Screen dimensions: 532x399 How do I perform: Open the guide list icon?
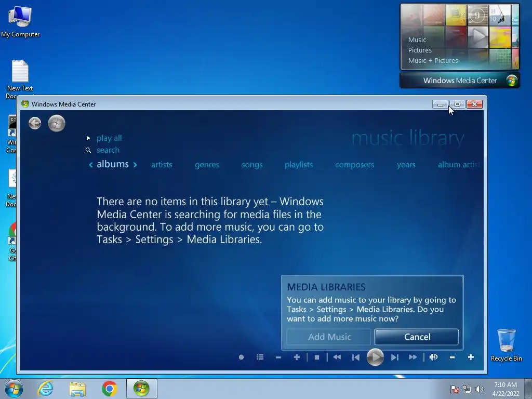tap(260, 357)
